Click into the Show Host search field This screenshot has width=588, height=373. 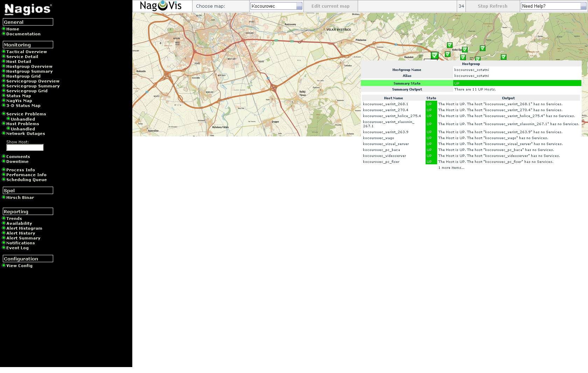tap(25, 148)
